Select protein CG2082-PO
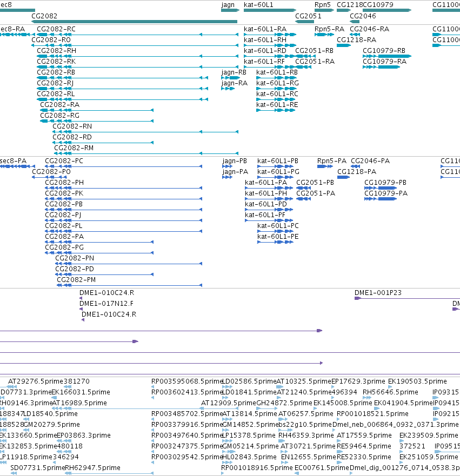The width and height of the screenshot is (460, 476). pyautogui.click(x=51, y=172)
